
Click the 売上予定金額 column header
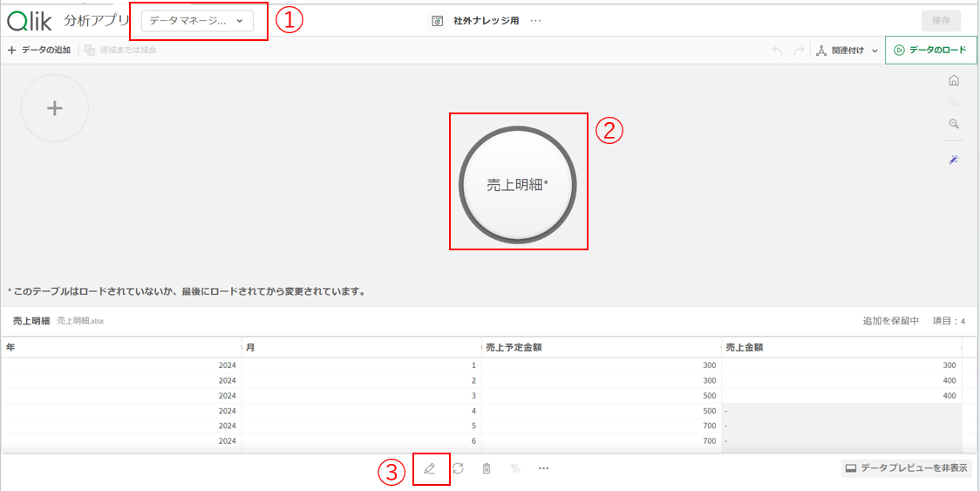[x=512, y=347]
